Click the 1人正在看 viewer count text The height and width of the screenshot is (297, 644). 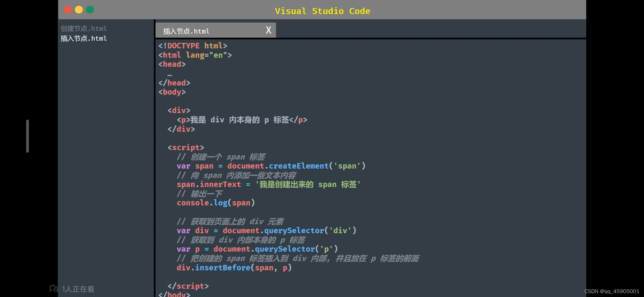78,289
